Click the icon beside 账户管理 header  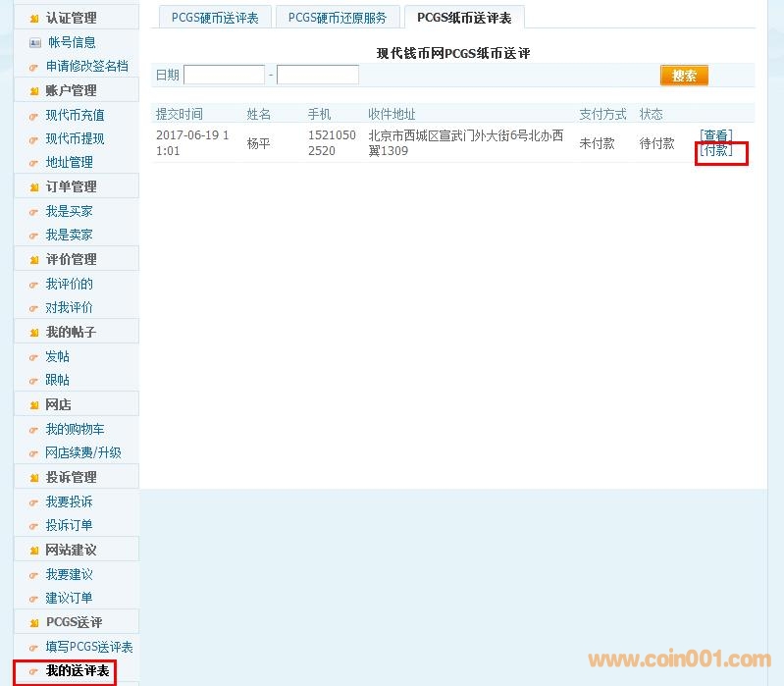34,91
